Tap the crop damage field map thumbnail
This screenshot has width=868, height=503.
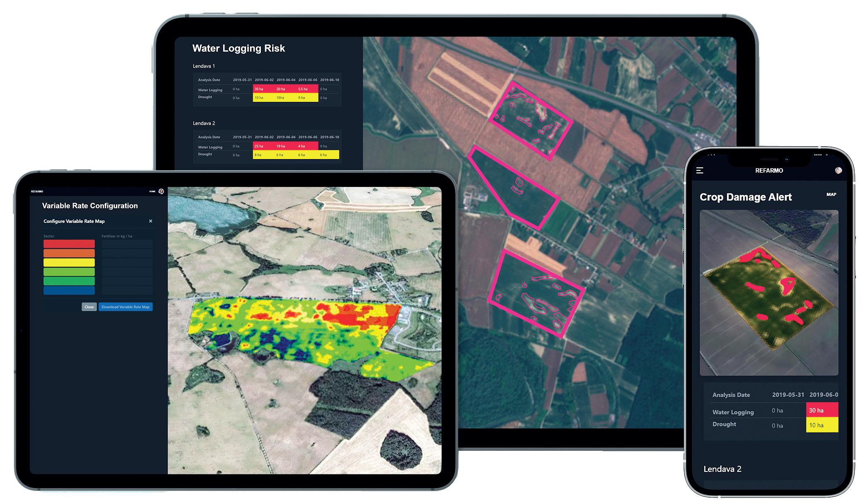(x=769, y=293)
